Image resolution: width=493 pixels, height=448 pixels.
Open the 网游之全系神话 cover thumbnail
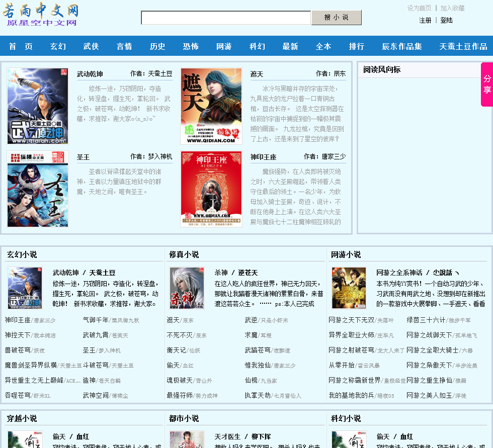pos(349,288)
